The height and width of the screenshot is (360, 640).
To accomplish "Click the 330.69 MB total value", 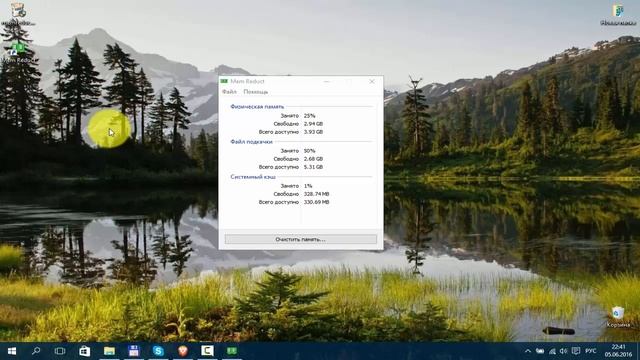I will (316, 202).
